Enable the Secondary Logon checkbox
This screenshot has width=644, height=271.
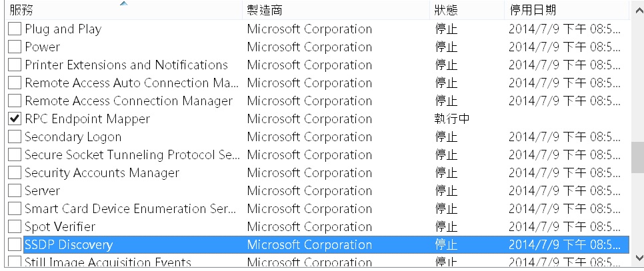tap(15, 137)
